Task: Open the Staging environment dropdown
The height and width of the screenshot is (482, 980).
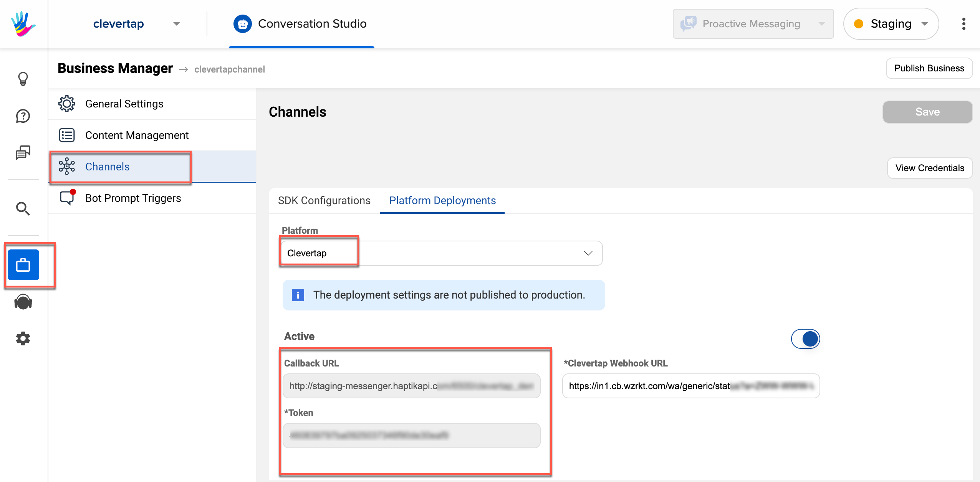Action: click(891, 24)
